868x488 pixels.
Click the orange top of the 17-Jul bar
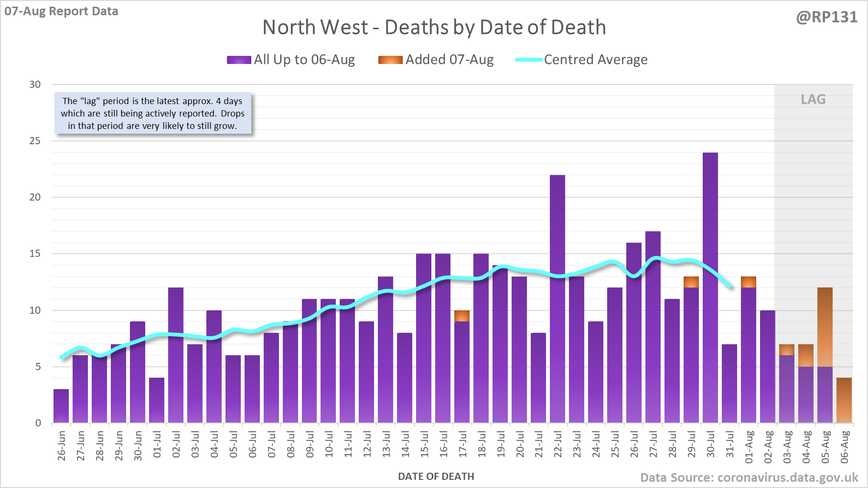pyautogui.click(x=461, y=316)
